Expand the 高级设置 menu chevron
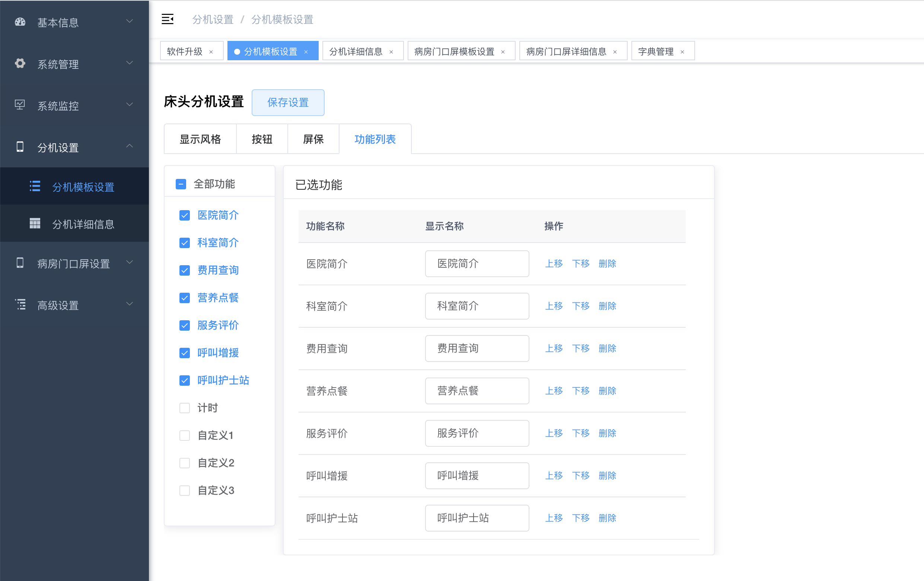The width and height of the screenshot is (924, 581). 130,304
